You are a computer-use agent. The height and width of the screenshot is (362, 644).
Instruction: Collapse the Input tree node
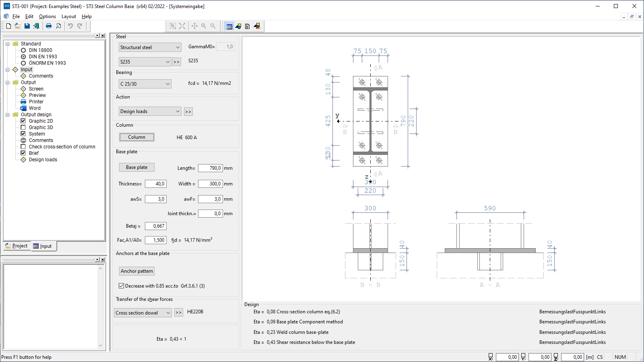pyautogui.click(x=7, y=70)
